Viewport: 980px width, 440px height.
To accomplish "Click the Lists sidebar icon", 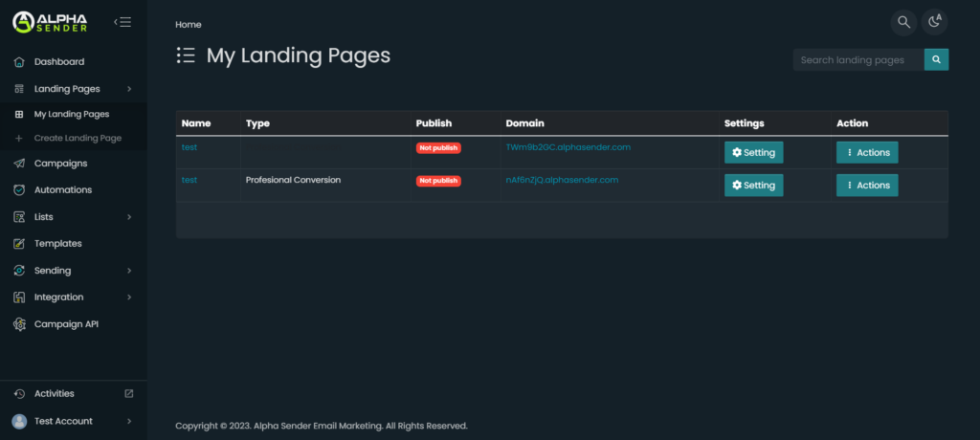I will 19,217.
